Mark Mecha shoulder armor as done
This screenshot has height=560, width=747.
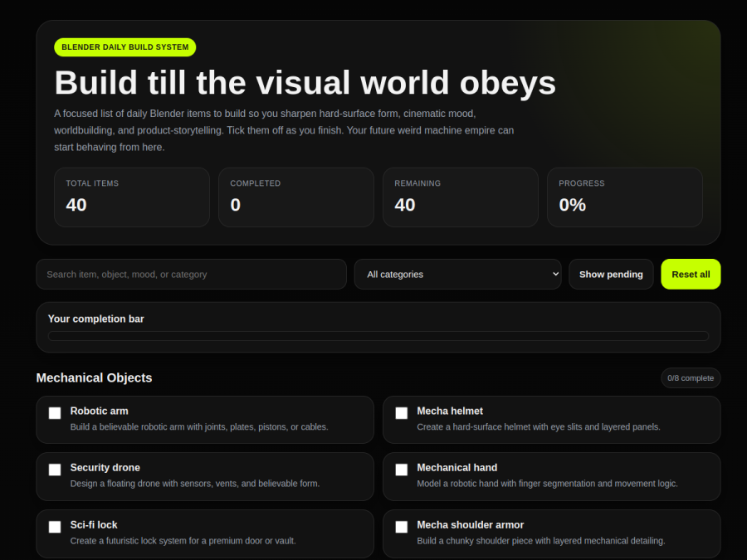click(x=402, y=527)
